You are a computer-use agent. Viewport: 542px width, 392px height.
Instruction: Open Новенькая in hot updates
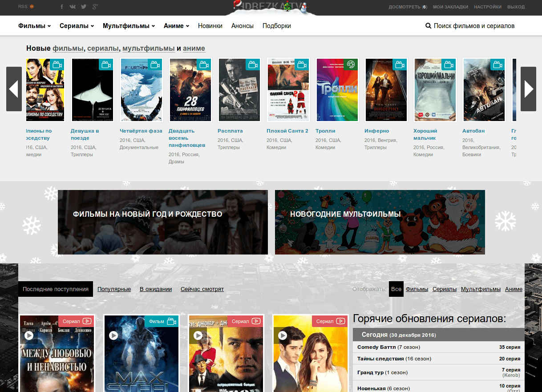(372, 388)
